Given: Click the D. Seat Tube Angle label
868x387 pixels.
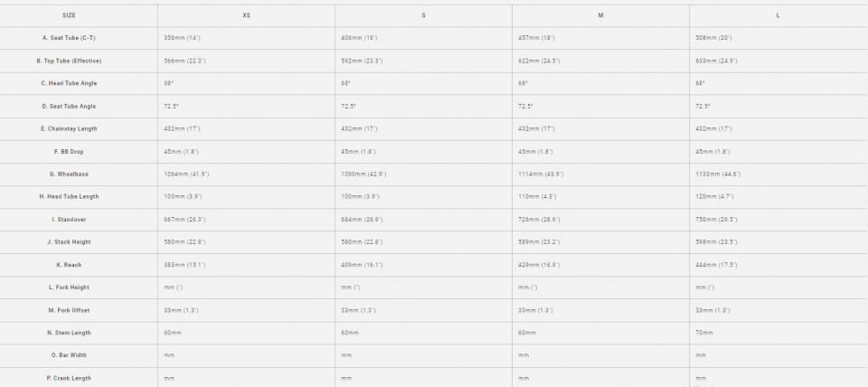Looking at the screenshot, I should [x=70, y=107].
